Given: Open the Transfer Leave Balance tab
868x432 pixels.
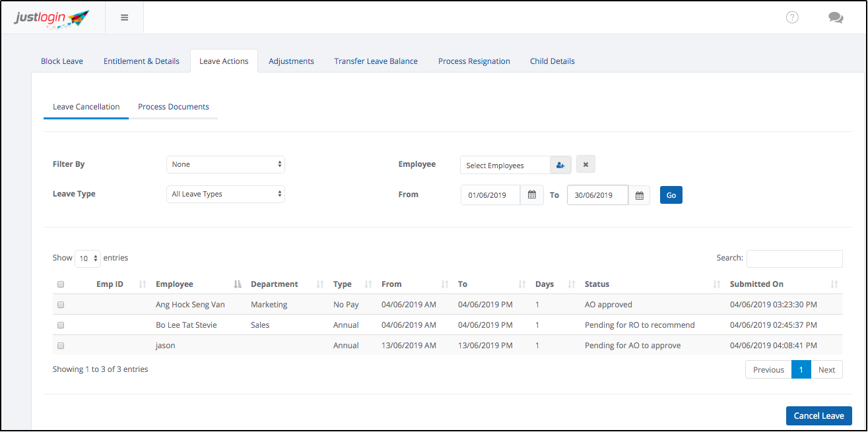Looking at the screenshot, I should tap(376, 61).
